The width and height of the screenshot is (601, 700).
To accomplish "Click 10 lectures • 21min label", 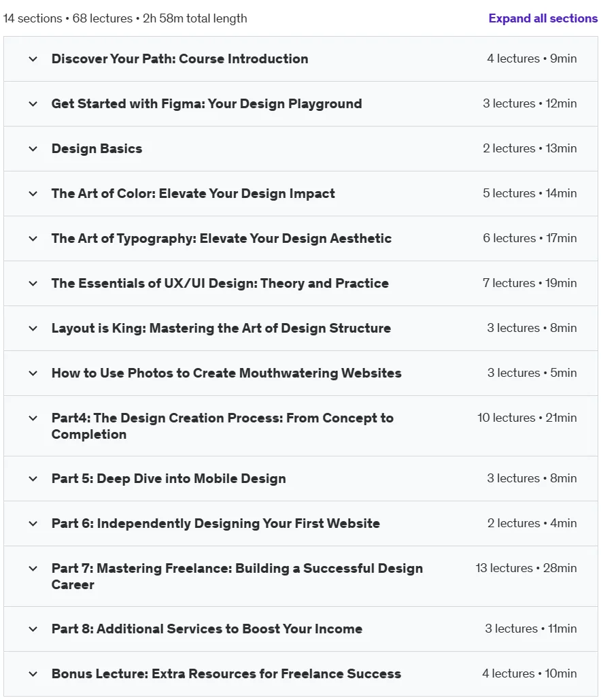I will pyautogui.click(x=527, y=418).
